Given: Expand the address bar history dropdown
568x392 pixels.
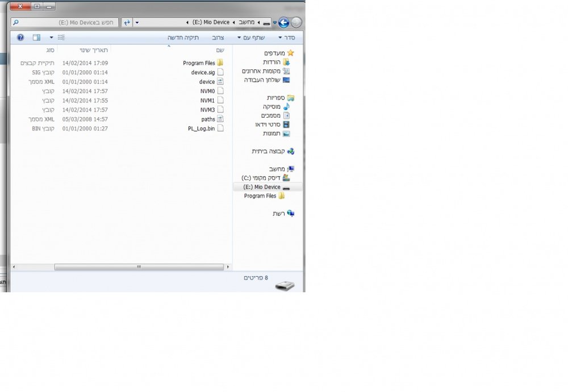Looking at the screenshot, I should point(137,23).
